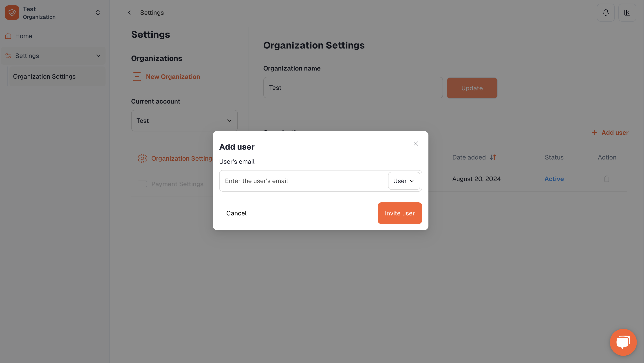Click the Home house icon

8,36
